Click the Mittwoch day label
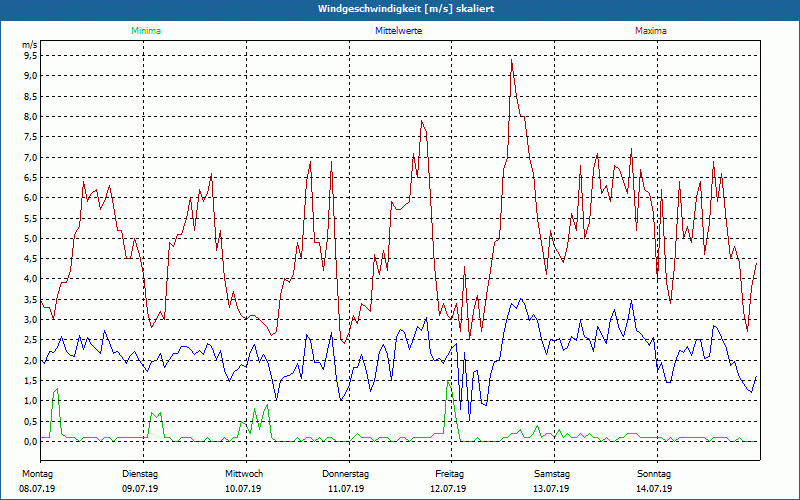Screen dimensions: 800x500 pyautogui.click(x=244, y=474)
